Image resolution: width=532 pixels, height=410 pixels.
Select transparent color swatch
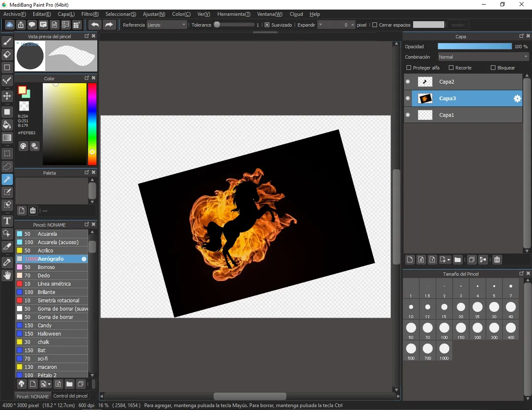(x=24, y=106)
